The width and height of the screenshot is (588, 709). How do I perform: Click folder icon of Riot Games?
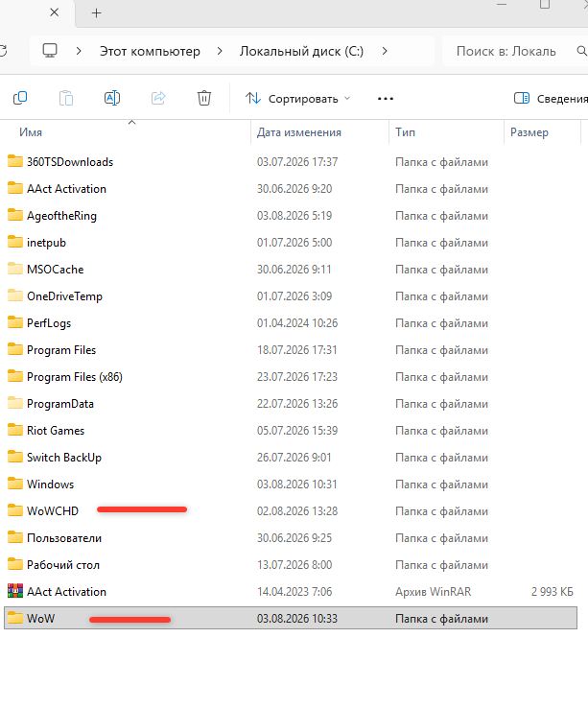15,430
